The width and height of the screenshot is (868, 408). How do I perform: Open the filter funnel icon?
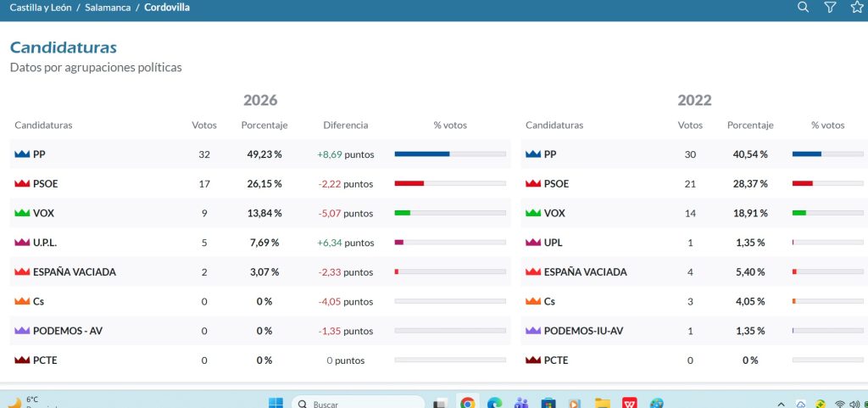pyautogui.click(x=830, y=7)
